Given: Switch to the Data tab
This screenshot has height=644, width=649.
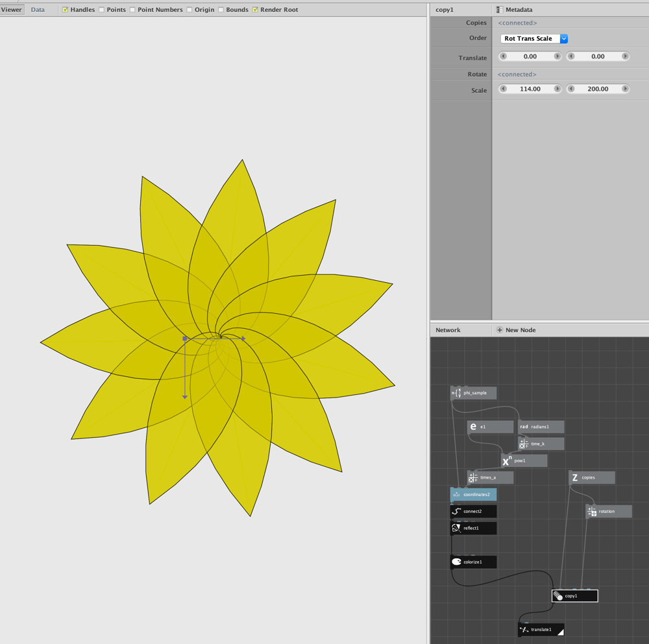Looking at the screenshot, I should point(38,10).
